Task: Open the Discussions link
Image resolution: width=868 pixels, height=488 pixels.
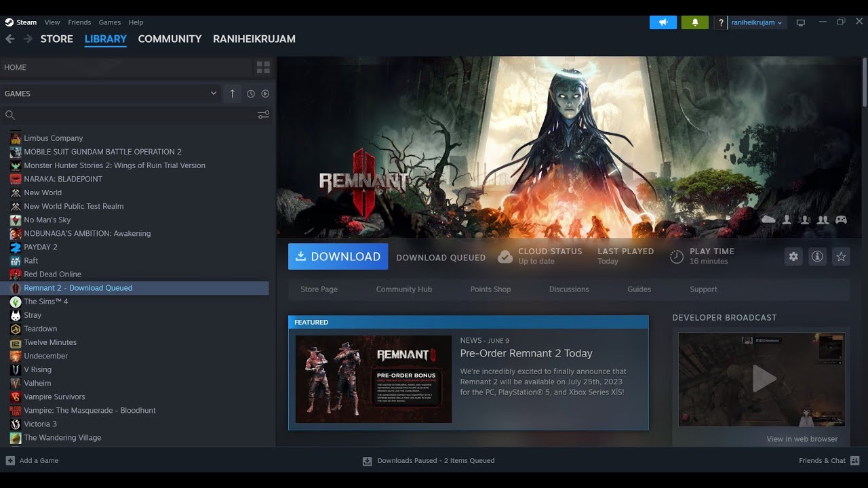Action: [x=569, y=289]
